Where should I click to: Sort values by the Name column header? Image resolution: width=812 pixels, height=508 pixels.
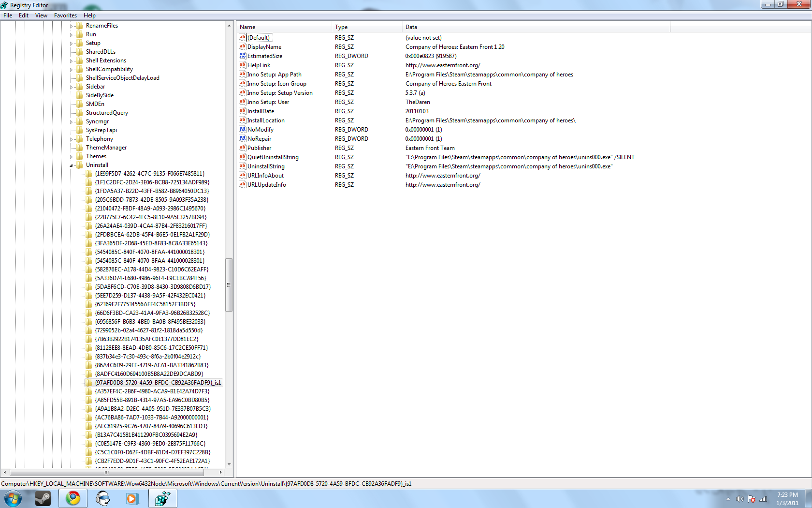click(284, 27)
